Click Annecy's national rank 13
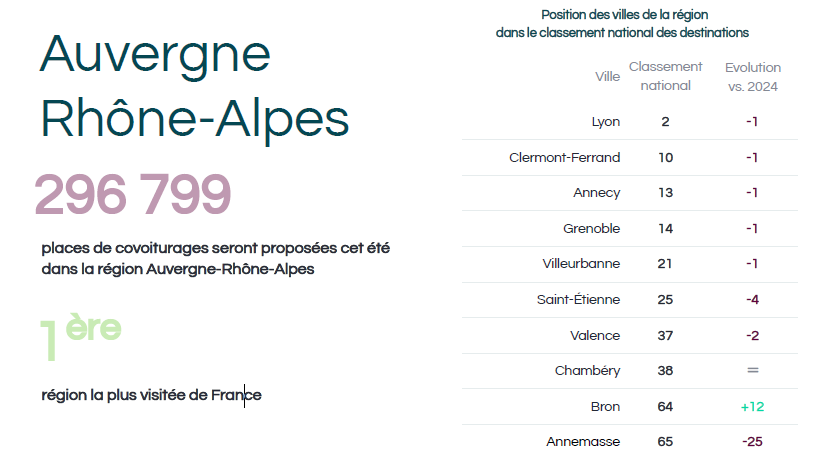The width and height of the screenshot is (816, 458). point(666,193)
